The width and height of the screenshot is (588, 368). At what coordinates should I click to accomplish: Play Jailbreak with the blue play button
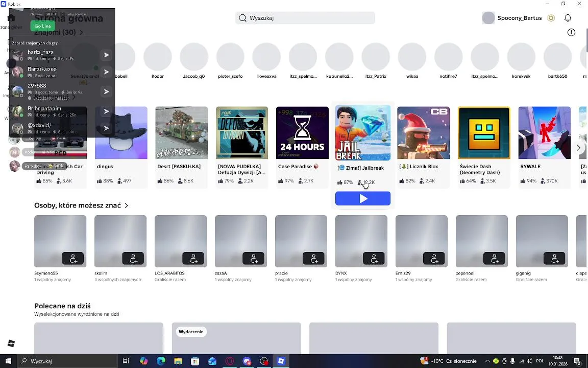362,198
